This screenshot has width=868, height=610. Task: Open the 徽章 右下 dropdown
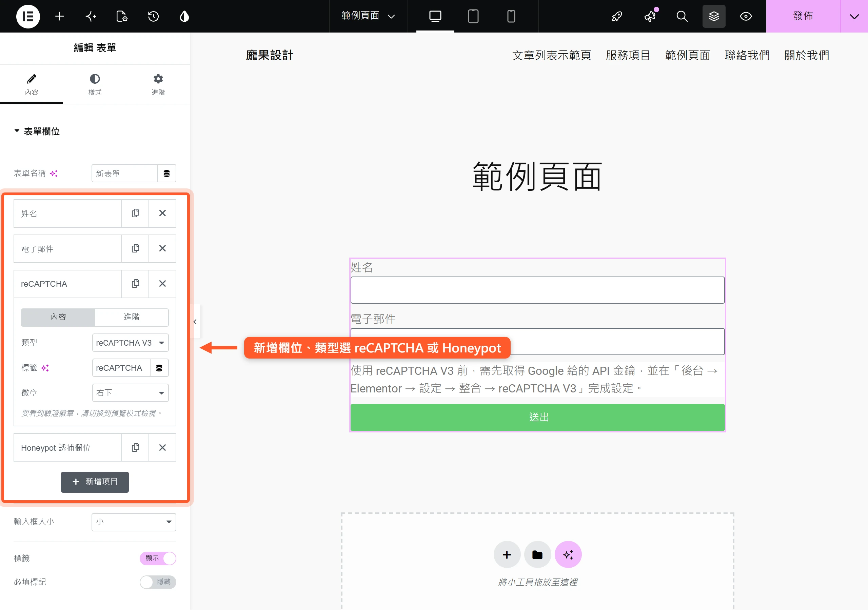(131, 393)
